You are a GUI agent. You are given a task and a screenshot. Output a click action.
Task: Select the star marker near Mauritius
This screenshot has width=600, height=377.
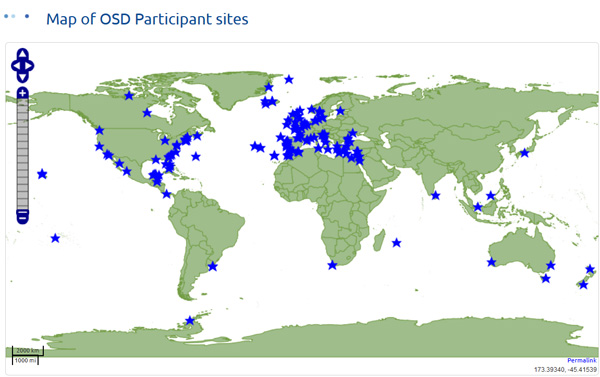pos(396,243)
